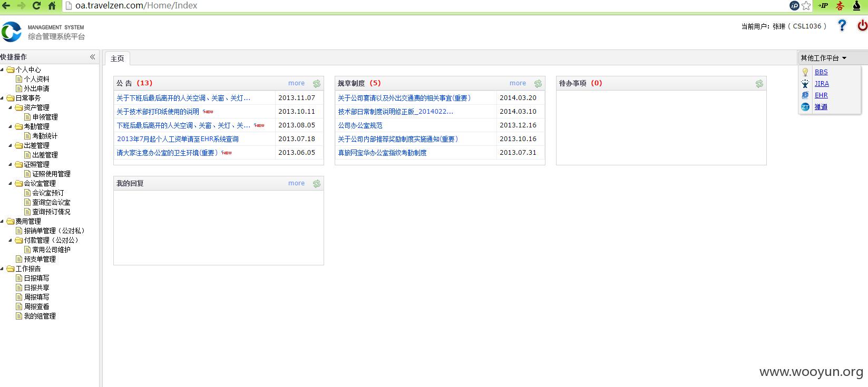Collapse the 工作报告 tree node arrow

(x=3, y=269)
